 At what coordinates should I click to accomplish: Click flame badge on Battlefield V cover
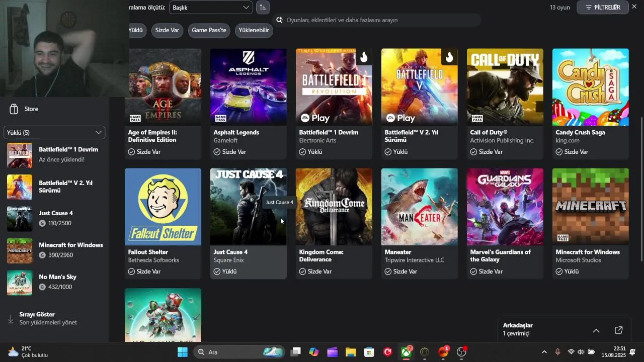pos(449,57)
